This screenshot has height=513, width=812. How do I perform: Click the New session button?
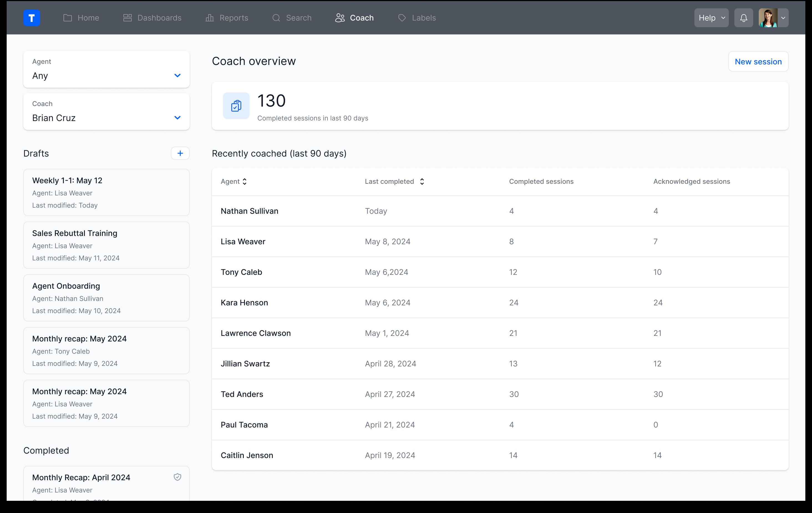[x=758, y=61]
